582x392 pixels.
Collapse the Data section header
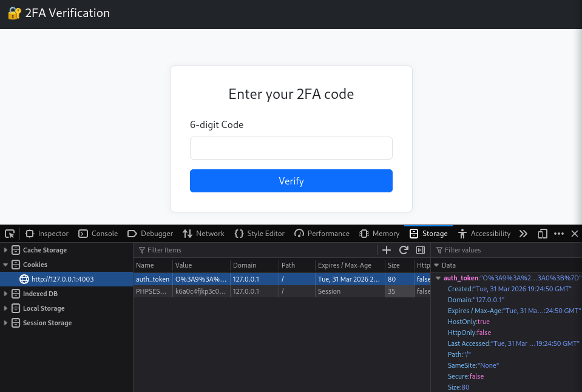[436, 265]
